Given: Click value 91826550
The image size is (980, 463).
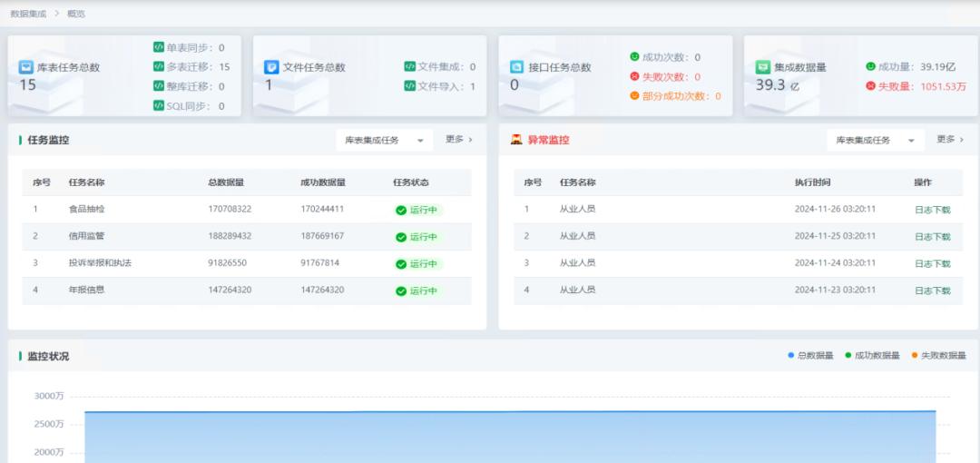Looking at the screenshot, I should click(228, 262).
